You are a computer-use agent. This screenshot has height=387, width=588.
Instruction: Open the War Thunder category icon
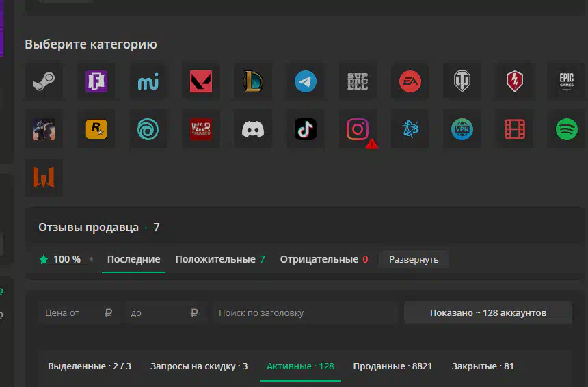200,129
